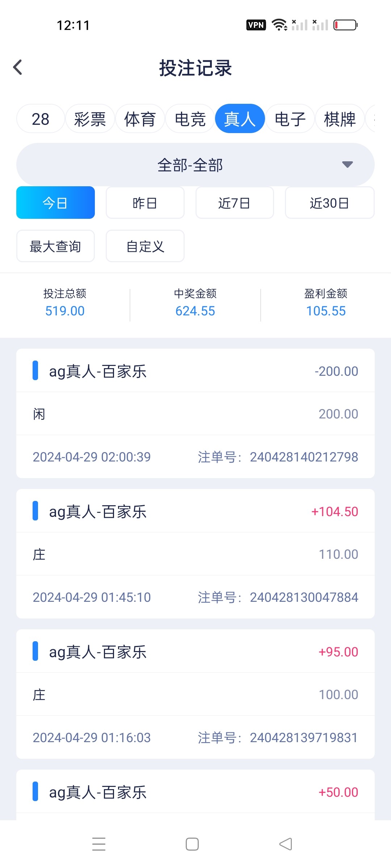Tap the 最大查询 button
The image size is (391, 868).
tap(55, 246)
